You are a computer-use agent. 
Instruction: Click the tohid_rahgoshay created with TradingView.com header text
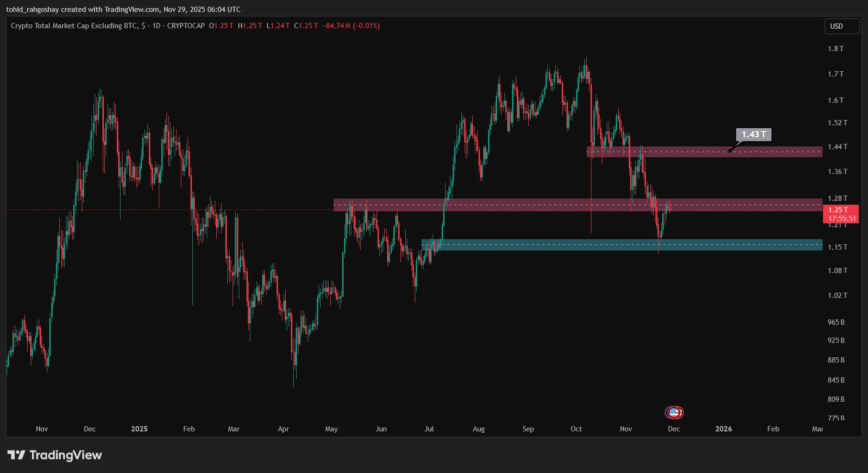(x=123, y=10)
